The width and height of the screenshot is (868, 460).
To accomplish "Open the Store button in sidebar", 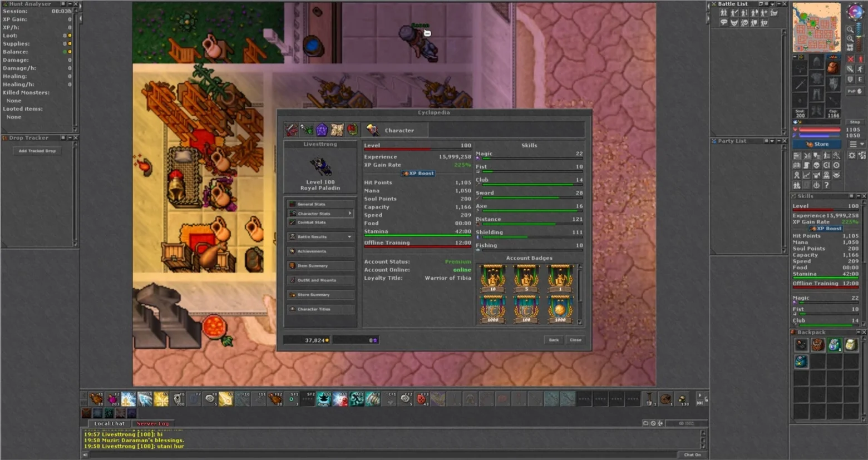I will 818,145.
